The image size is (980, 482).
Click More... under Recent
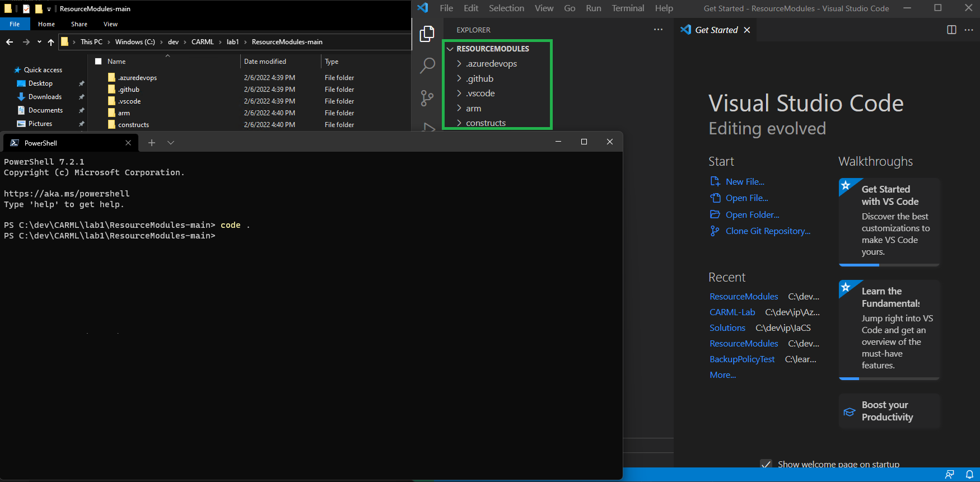point(722,375)
